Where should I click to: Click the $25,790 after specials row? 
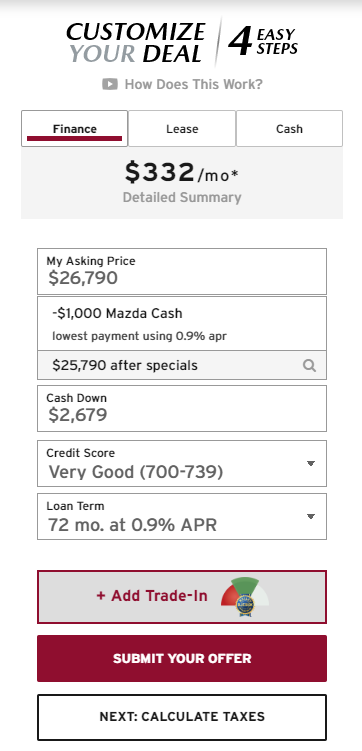[182, 365]
